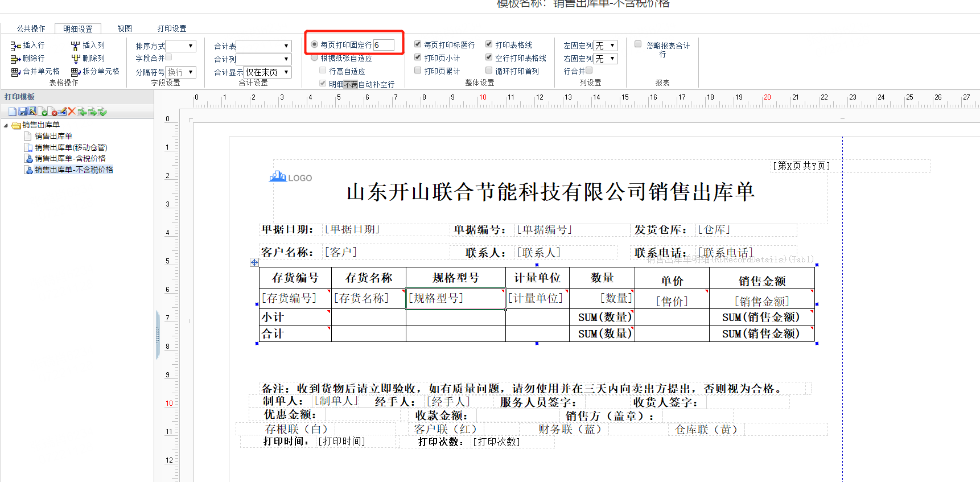Toggle the 行高自适应 checkbox
This screenshot has height=482, width=980.
323,71
